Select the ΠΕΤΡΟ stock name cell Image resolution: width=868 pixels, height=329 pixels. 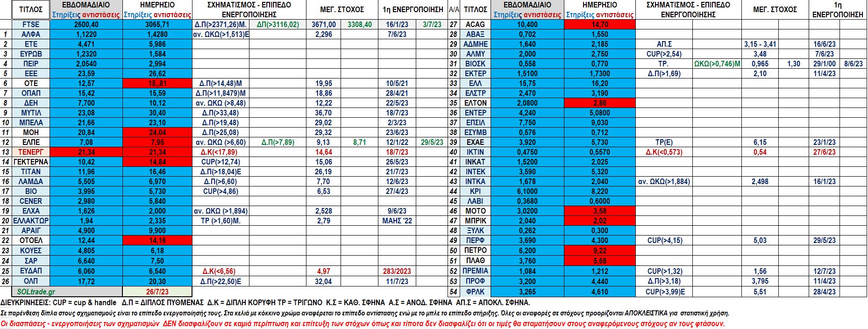475,250
